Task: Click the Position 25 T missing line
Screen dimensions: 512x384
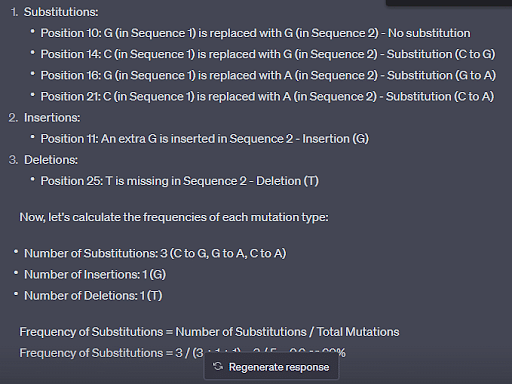Action: pos(180,181)
